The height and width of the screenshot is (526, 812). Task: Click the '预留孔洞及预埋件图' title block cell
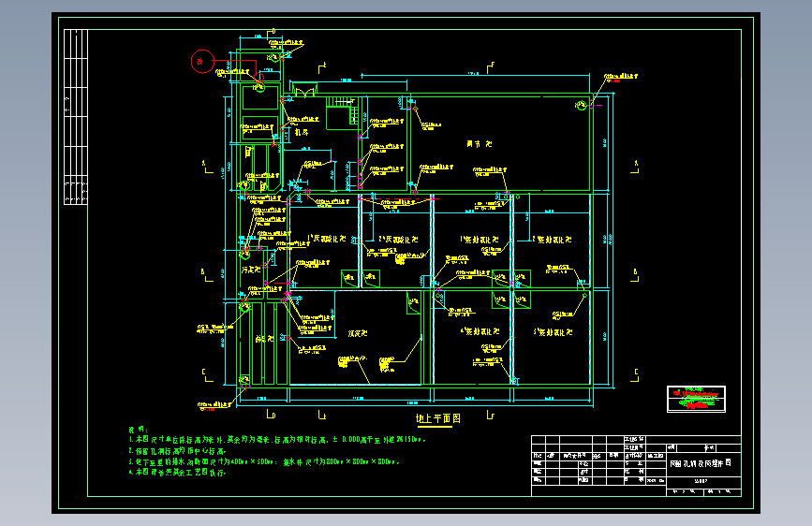tap(703, 463)
